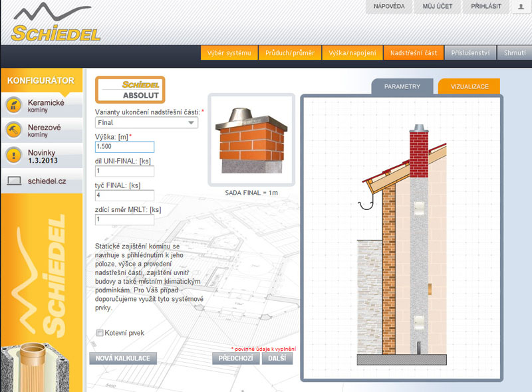Screen dimensions: 532x392
Task: Click the tyč FINAL [ks] field
Action: (124, 195)
